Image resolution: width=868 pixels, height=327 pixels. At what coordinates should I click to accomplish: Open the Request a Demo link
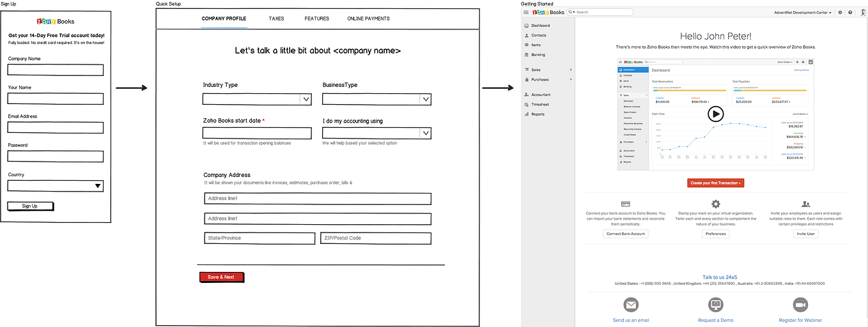pos(716,320)
